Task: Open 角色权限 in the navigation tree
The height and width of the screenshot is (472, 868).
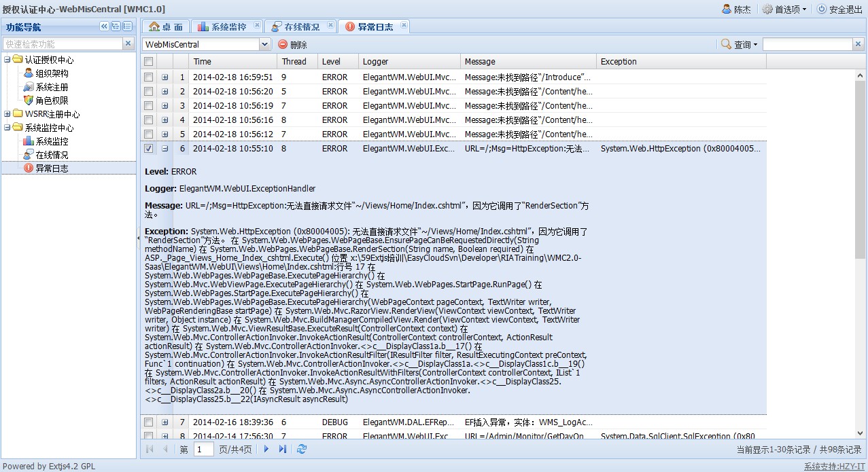Action: point(52,101)
